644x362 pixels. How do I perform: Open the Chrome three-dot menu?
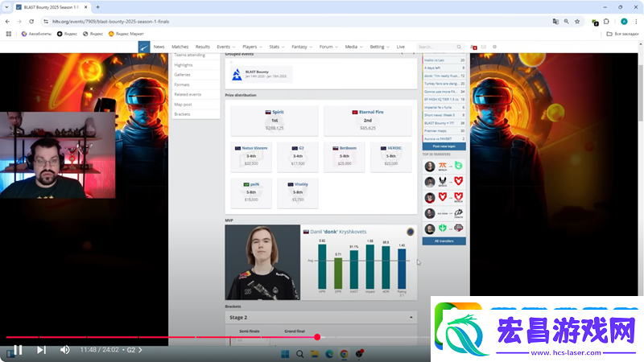pyautogui.click(x=636, y=22)
